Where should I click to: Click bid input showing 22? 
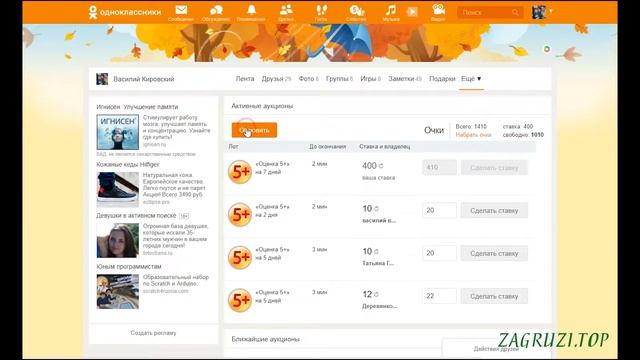[x=439, y=296]
